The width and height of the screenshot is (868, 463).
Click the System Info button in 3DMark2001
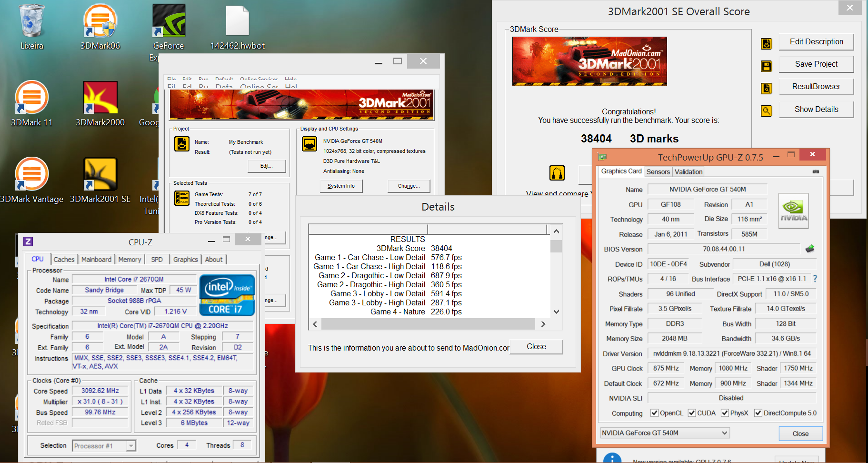(x=341, y=186)
